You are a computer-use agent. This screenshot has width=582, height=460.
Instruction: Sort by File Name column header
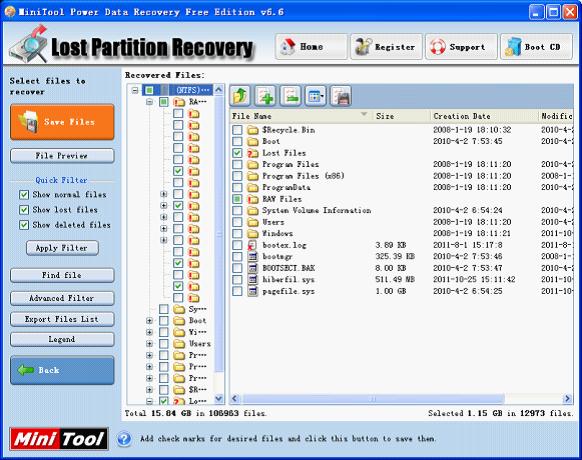(x=301, y=116)
